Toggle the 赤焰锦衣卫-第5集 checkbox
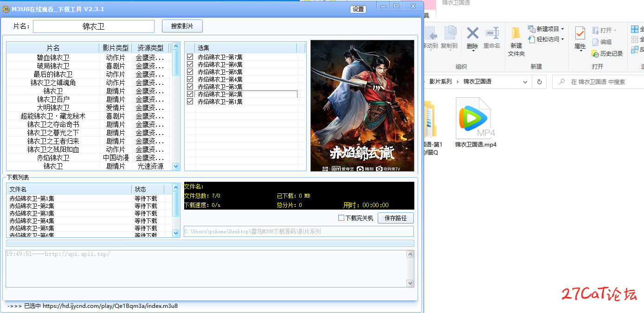 coord(190,72)
